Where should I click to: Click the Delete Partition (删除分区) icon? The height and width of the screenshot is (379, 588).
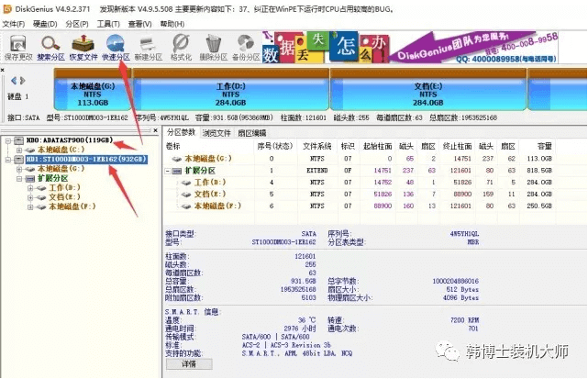pos(213,48)
